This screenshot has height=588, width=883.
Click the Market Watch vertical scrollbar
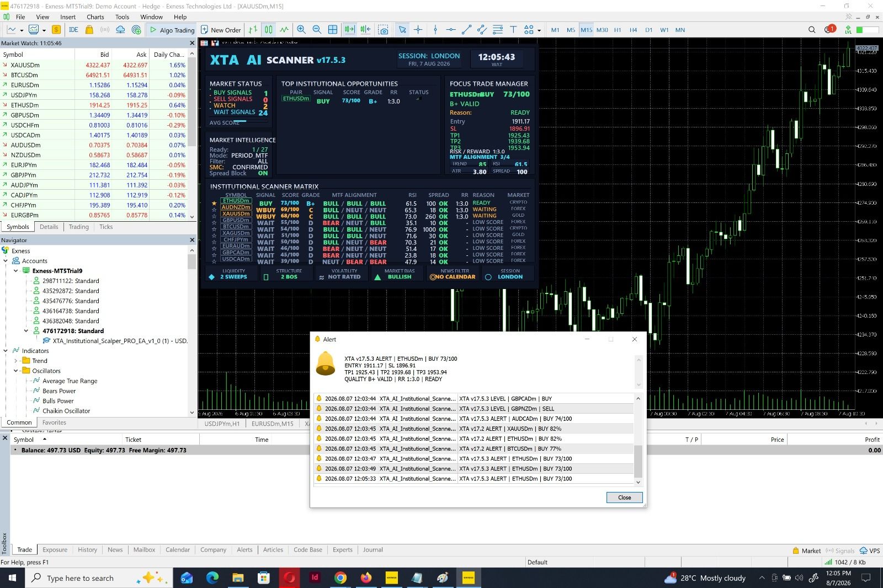[x=192, y=135]
